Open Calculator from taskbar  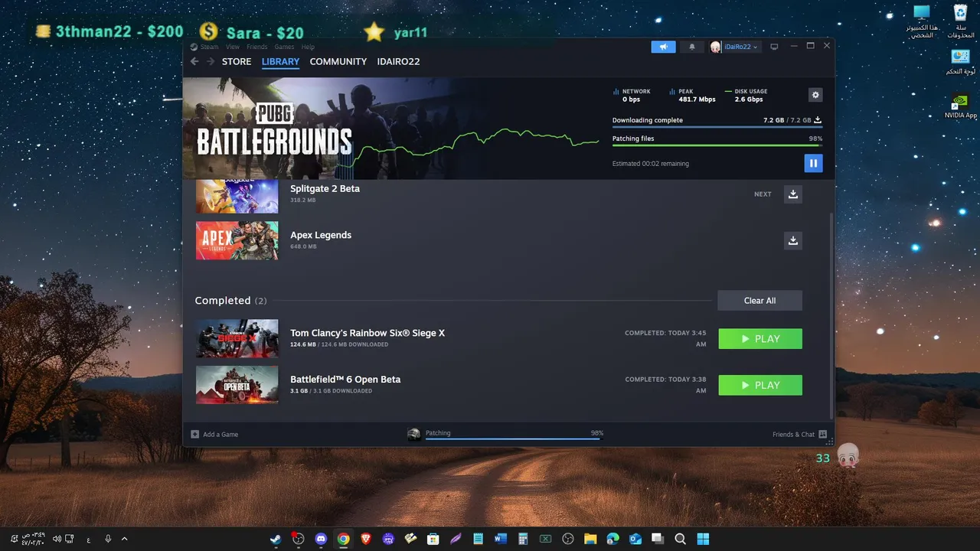click(x=523, y=539)
